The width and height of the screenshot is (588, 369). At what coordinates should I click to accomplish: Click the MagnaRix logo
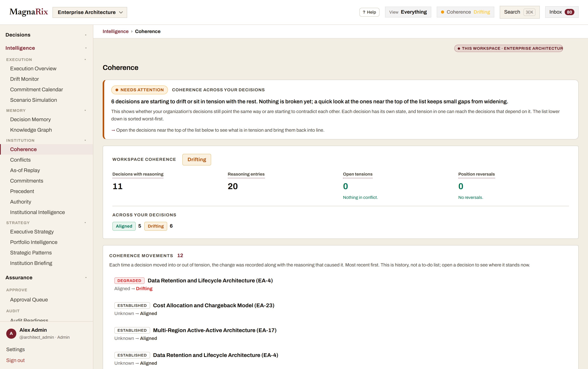coord(29,12)
